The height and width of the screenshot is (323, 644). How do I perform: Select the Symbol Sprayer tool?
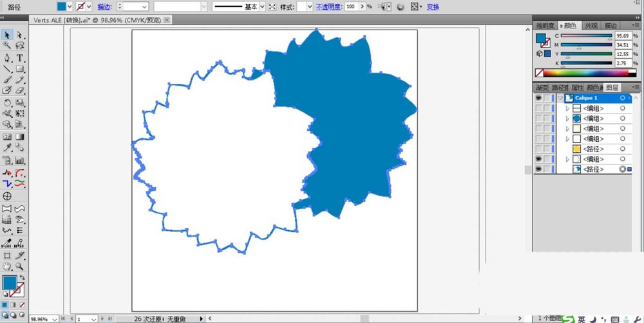[7, 161]
